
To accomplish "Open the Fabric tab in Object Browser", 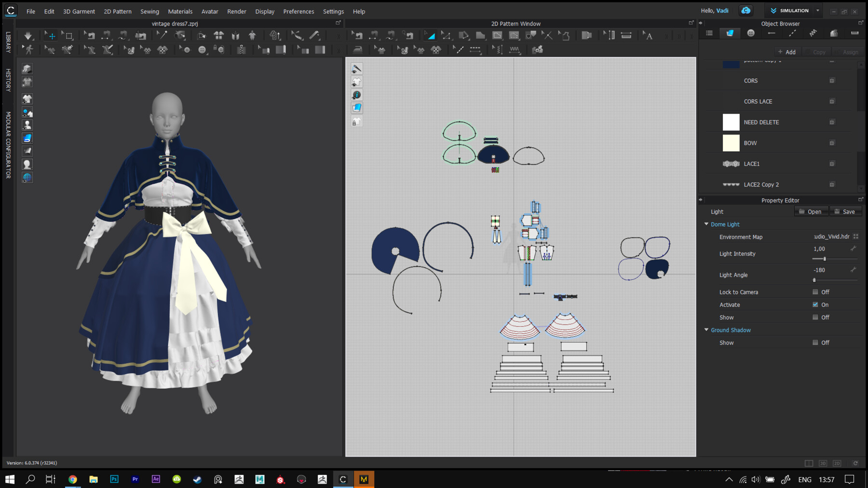I will tap(730, 33).
